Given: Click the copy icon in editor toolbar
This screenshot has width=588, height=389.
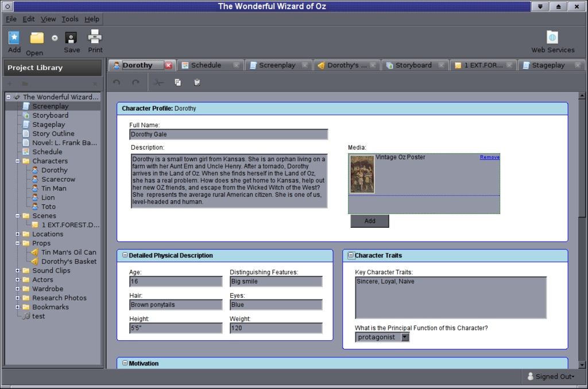Looking at the screenshot, I should point(178,83).
